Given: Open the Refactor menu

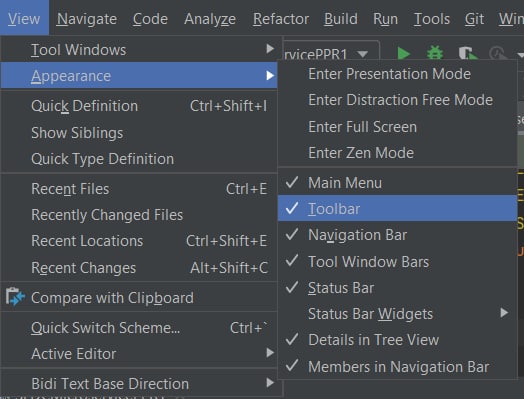Looking at the screenshot, I should [x=281, y=19].
